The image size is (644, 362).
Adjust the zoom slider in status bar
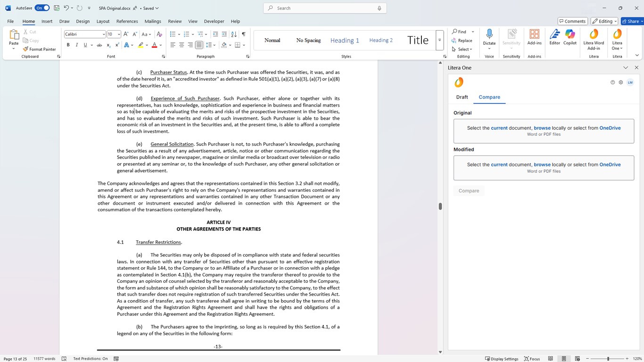click(x=608, y=359)
